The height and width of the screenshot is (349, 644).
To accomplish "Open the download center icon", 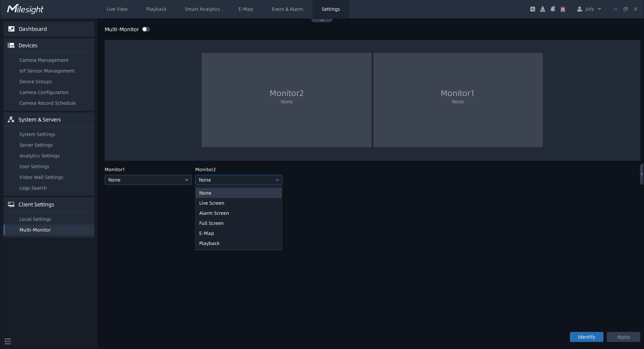I will click(x=542, y=9).
